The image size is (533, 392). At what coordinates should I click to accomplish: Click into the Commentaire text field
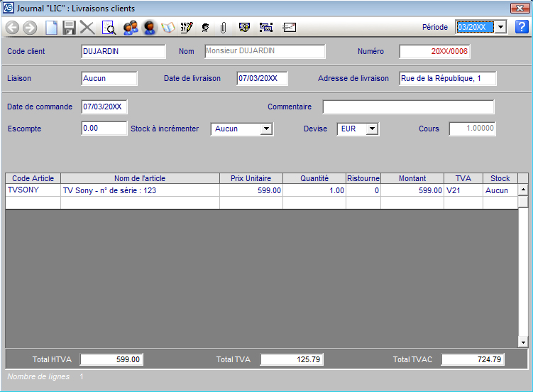[408, 107]
